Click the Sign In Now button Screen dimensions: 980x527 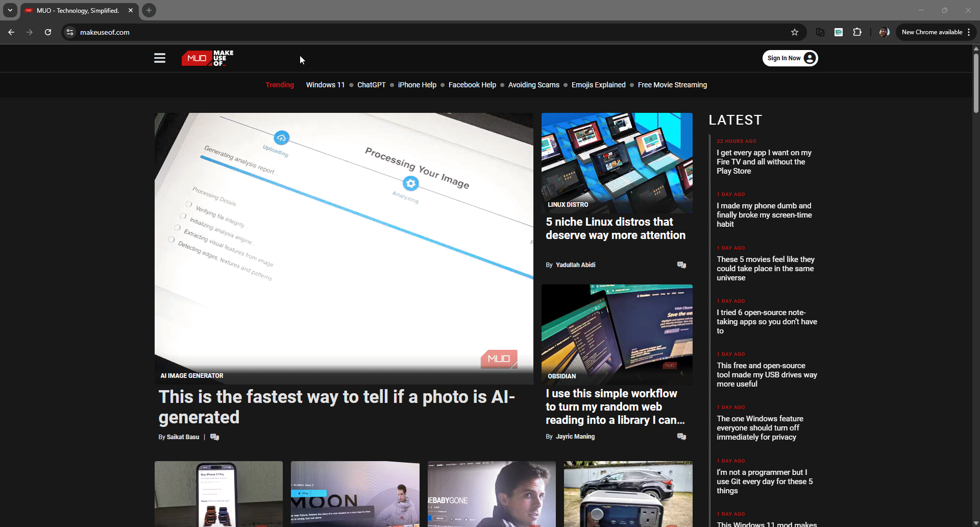pos(790,58)
